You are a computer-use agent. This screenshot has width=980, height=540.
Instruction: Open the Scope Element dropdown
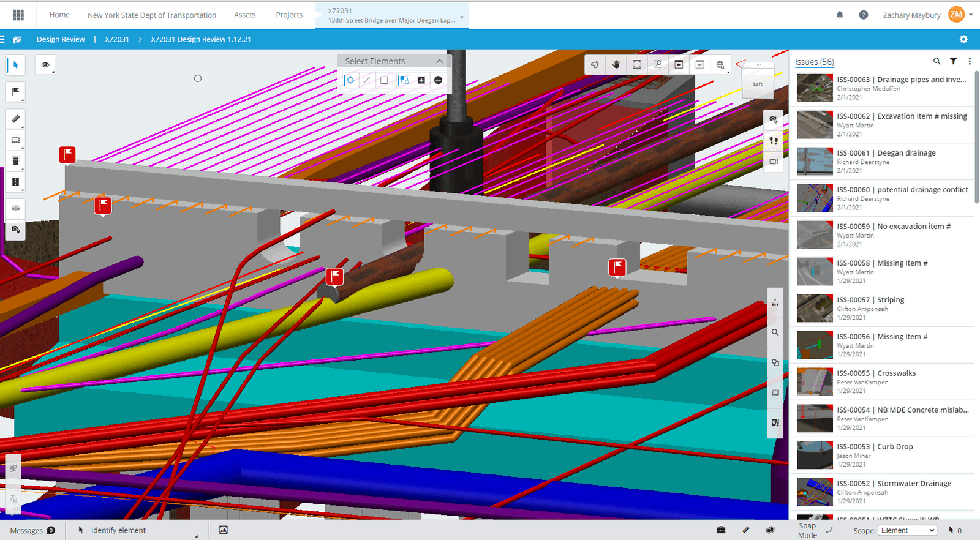click(908, 530)
